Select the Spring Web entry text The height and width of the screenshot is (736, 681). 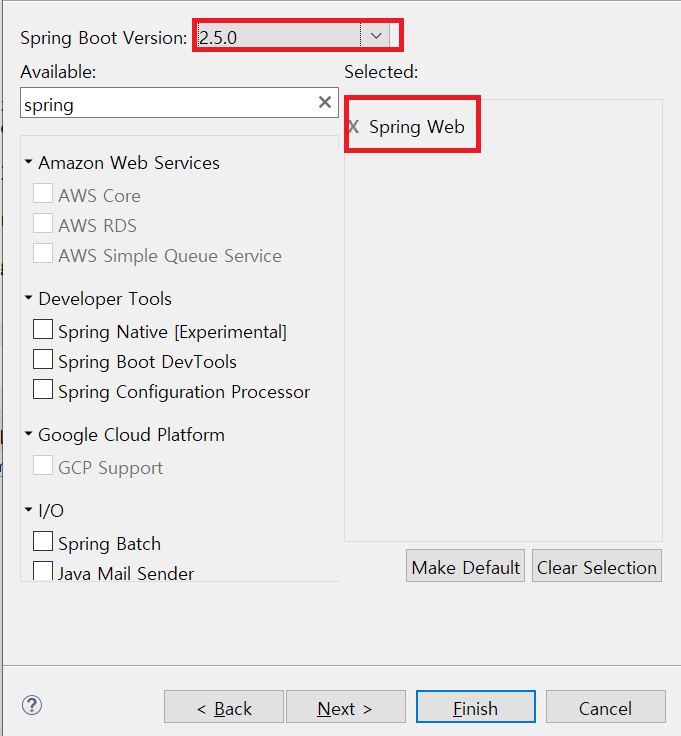point(417,127)
